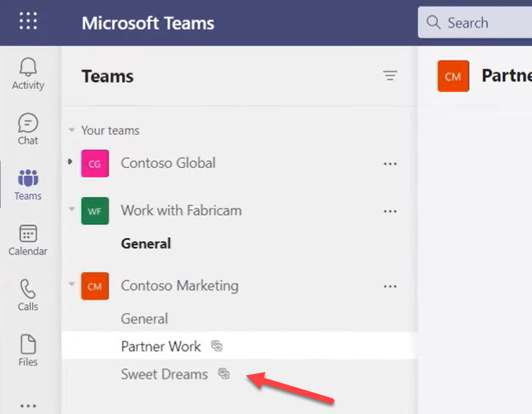Open the app launcher waffle menu

[x=27, y=22]
